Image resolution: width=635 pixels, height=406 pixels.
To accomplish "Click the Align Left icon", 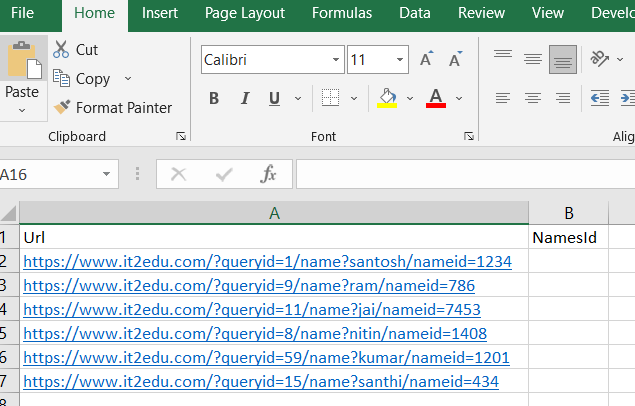I will [x=503, y=98].
